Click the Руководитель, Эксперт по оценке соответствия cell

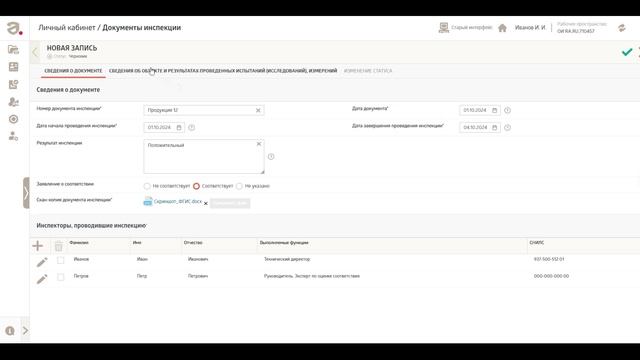point(312,276)
